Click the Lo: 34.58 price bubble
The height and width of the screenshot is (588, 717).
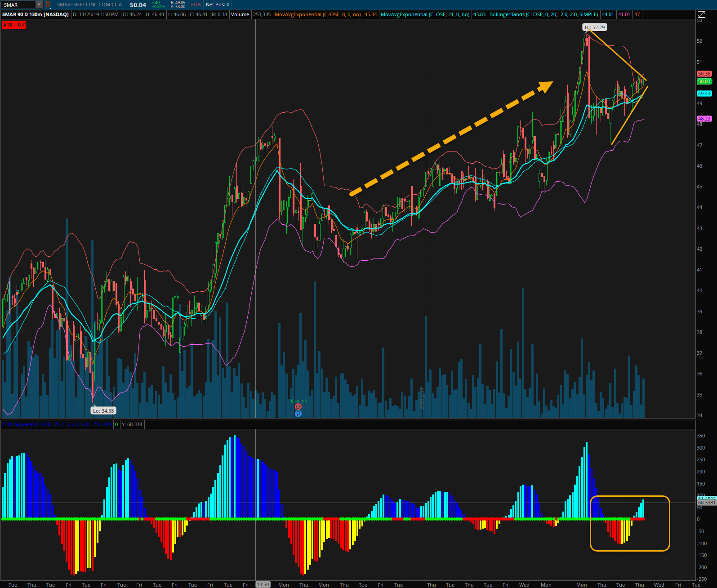104,410
